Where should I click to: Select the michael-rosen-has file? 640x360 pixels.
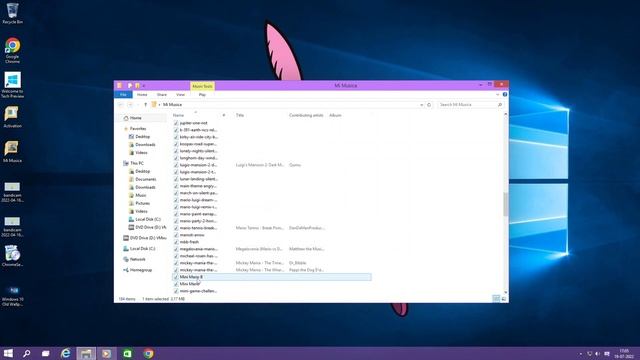198,256
